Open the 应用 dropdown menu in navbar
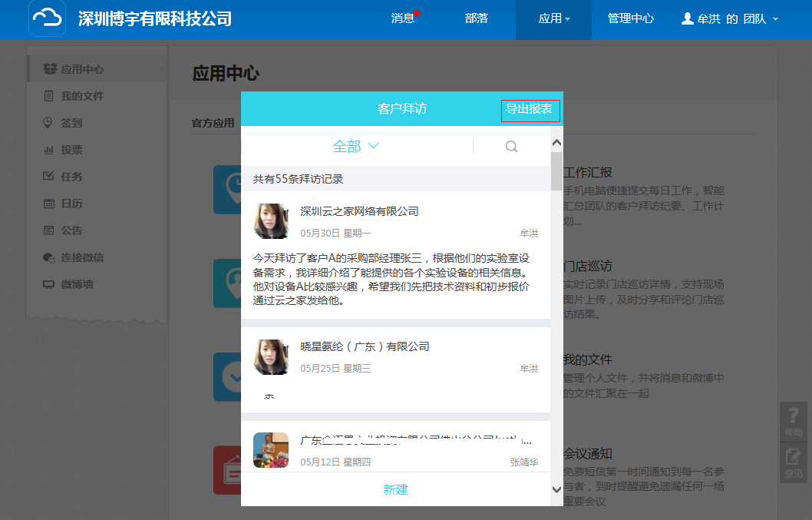This screenshot has width=812, height=520. [553, 18]
